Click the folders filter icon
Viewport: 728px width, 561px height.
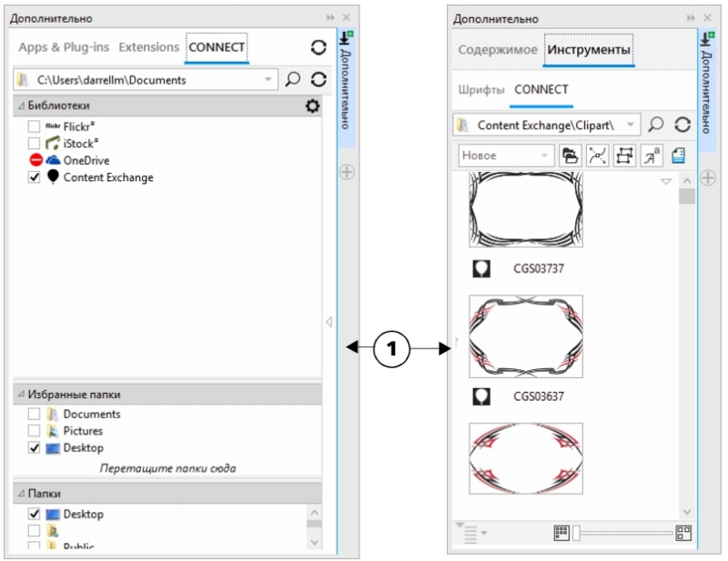570,155
